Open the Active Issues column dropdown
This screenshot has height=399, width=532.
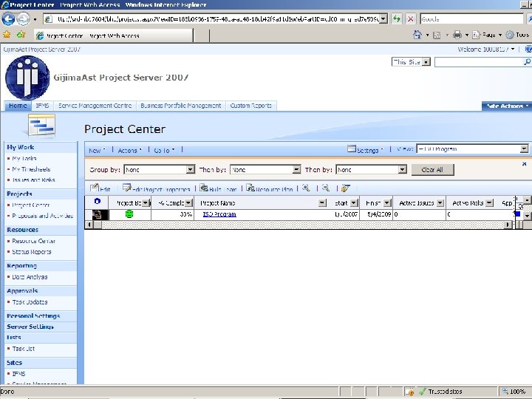point(440,203)
